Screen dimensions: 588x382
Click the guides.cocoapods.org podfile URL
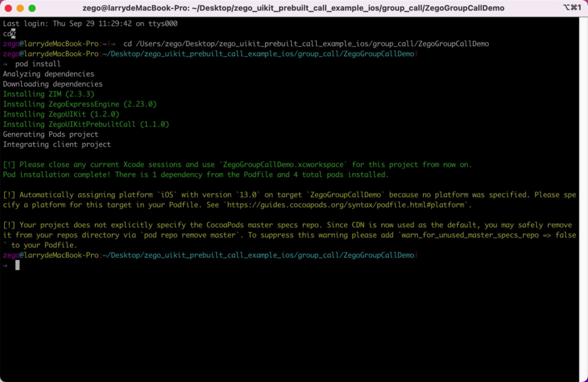point(345,205)
